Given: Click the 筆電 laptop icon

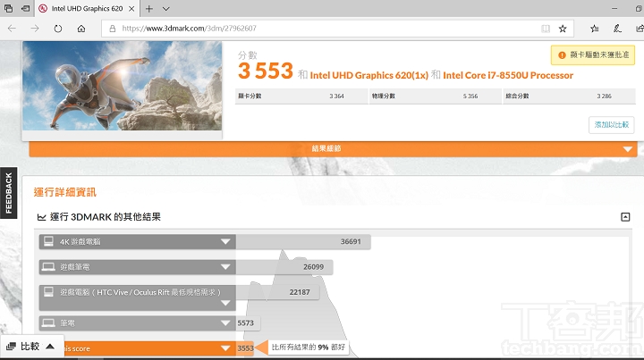Looking at the screenshot, I should coord(48,322).
